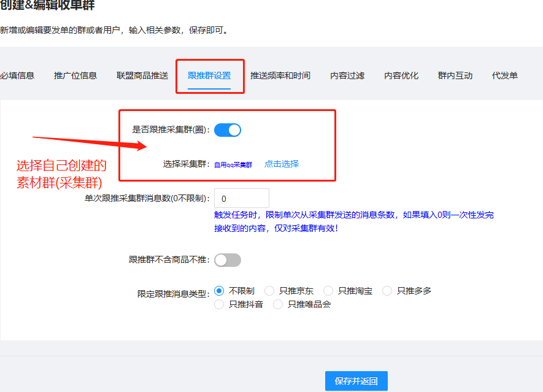Go to 推送频率和时间 tab
Screen dimensions: 543x392
coord(280,75)
